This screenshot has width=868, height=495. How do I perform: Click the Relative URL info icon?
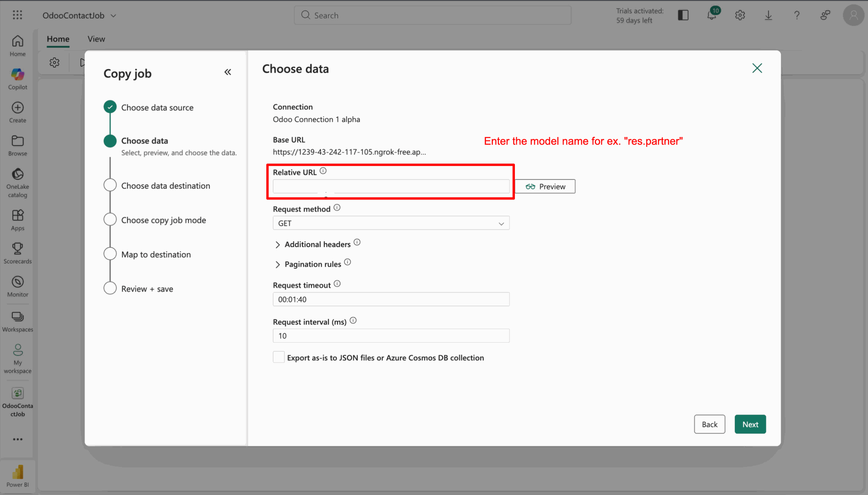pyautogui.click(x=323, y=171)
